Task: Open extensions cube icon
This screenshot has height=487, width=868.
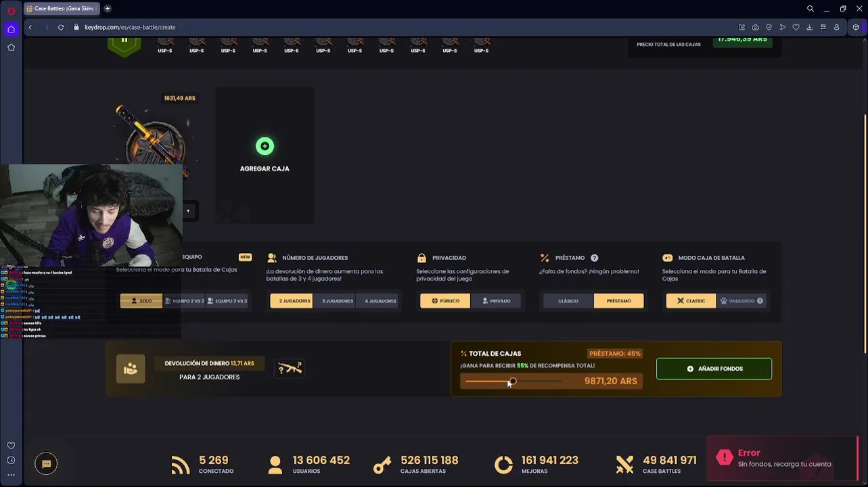Action: pos(856,27)
